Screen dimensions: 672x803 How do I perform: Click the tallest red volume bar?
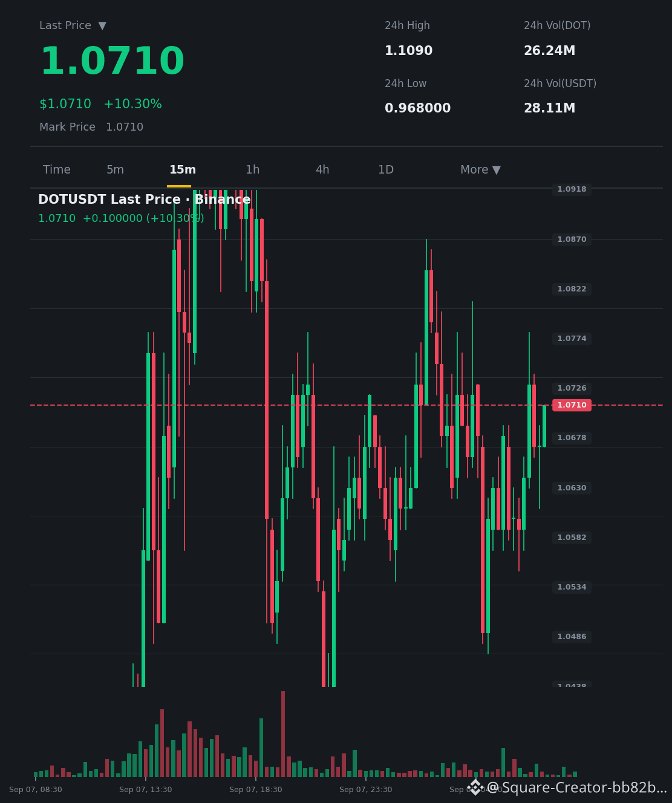click(x=283, y=734)
